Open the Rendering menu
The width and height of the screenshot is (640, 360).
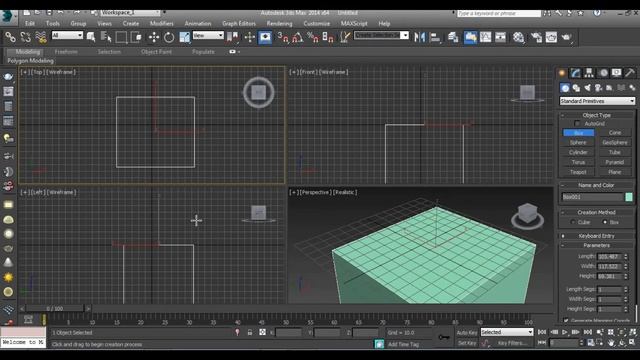coord(279,24)
